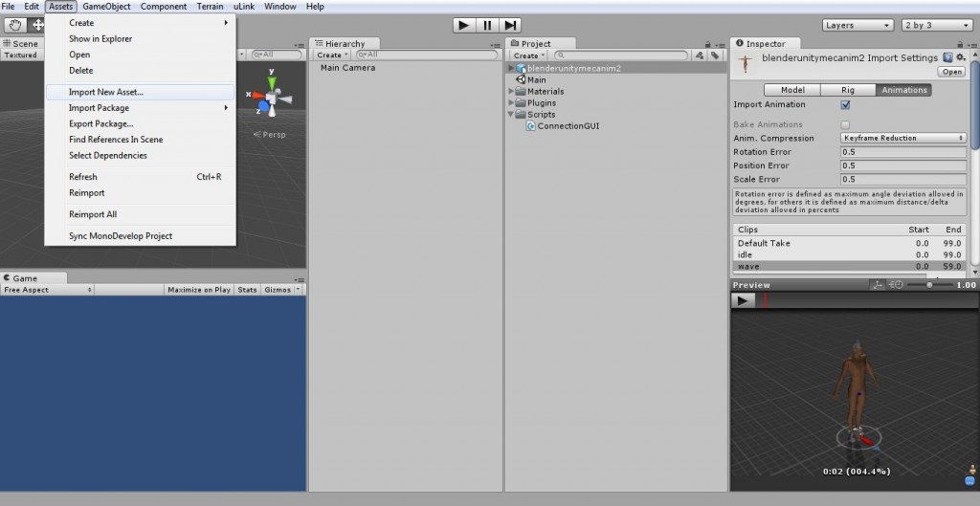
Task: Select the Hand tool in the toolbar
Action: (x=15, y=25)
